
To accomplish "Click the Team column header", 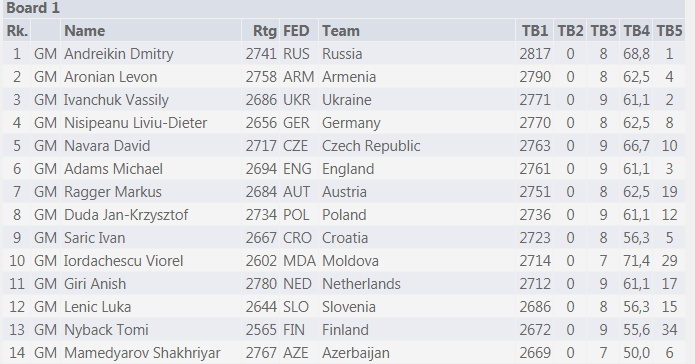I will point(340,31).
